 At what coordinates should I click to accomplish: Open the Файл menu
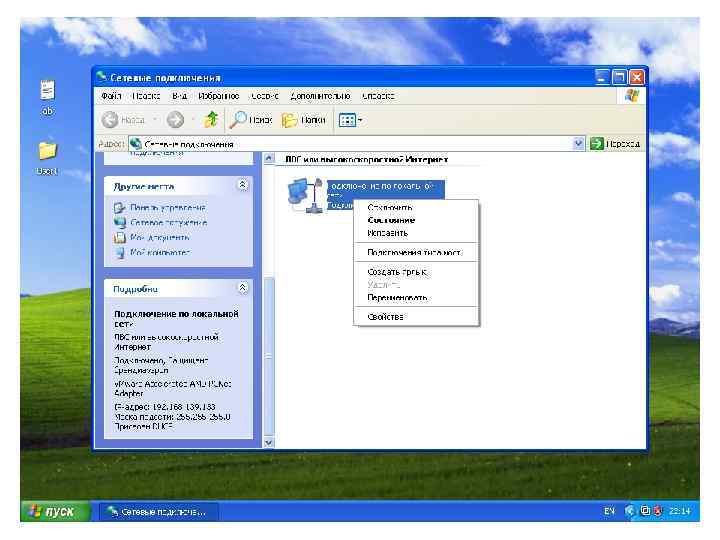[x=111, y=96]
